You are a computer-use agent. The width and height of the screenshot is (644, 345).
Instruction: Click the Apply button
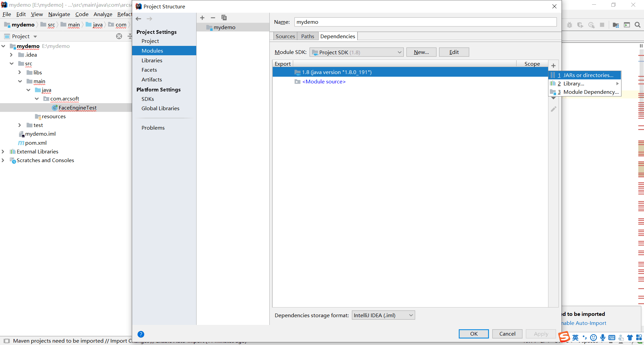click(x=541, y=334)
